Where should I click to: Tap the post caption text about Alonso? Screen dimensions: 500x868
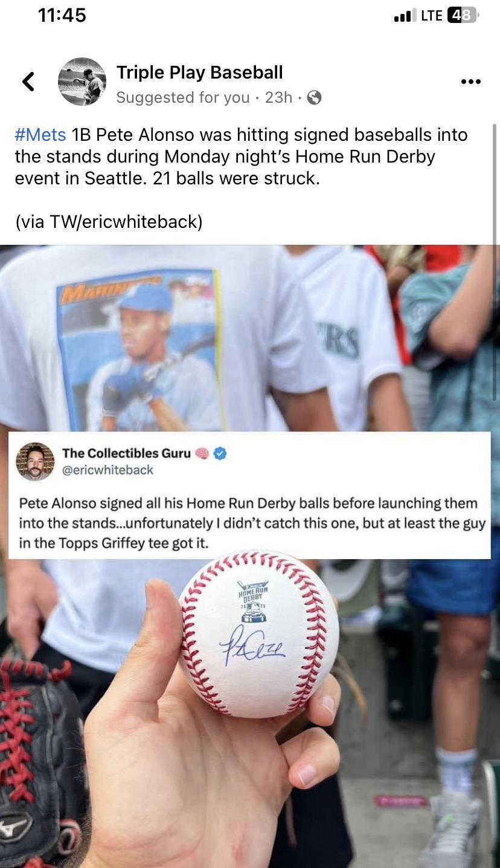tap(242, 156)
